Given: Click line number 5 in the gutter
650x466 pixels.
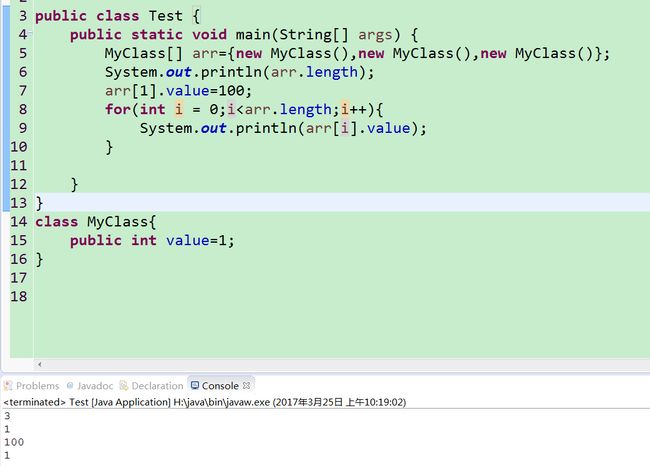Looking at the screenshot, I should tap(23, 53).
